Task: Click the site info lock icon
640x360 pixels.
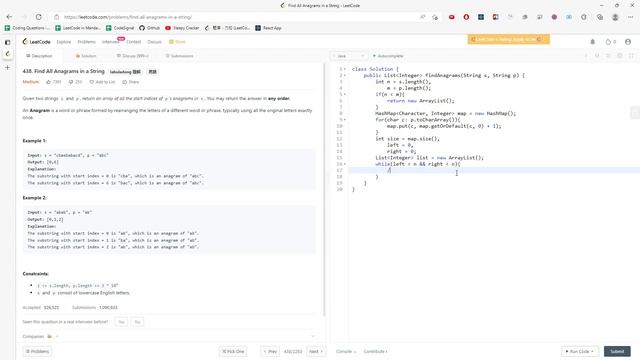Action: tap(57, 17)
